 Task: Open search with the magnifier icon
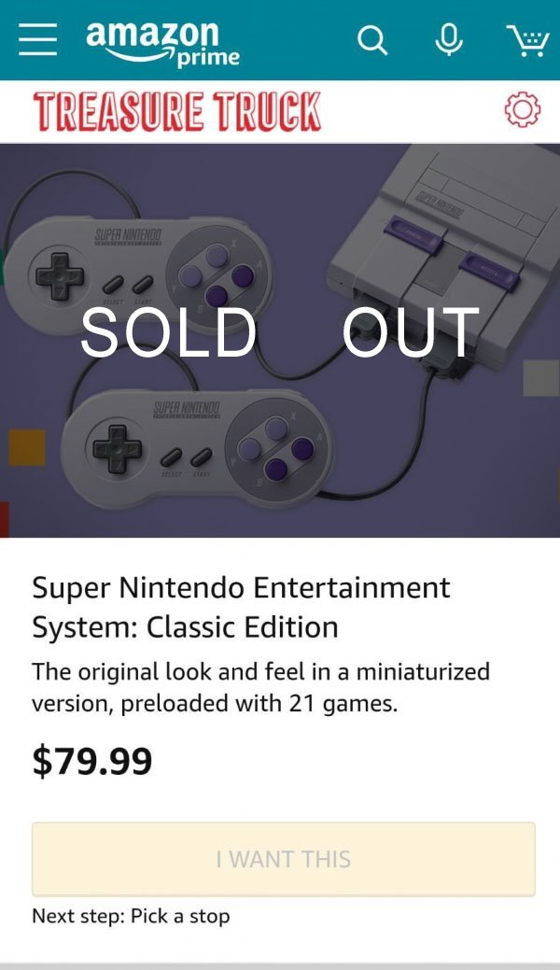(372, 40)
